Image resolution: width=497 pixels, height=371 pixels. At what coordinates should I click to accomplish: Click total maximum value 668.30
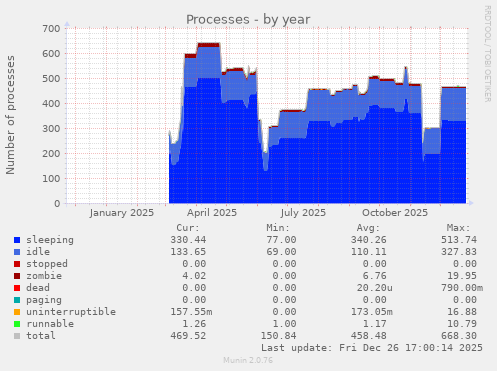(459, 336)
